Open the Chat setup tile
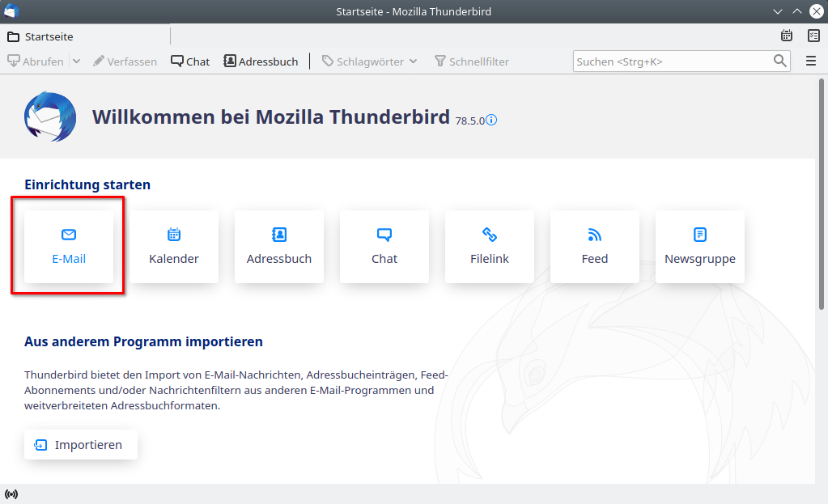Image resolution: width=828 pixels, height=504 pixels. [384, 247]
